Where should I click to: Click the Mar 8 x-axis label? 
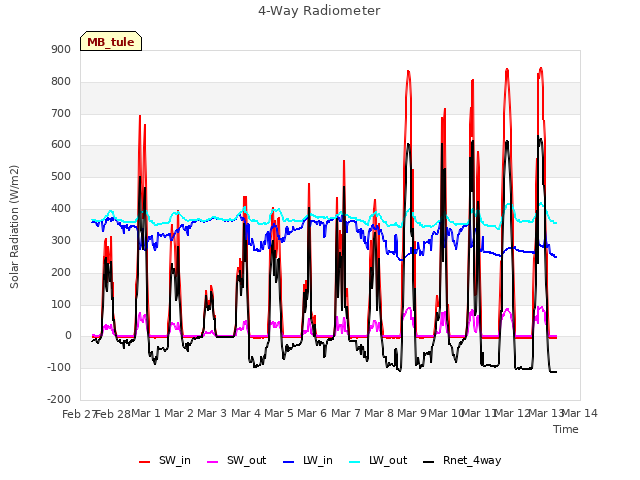tap(379, 413)
